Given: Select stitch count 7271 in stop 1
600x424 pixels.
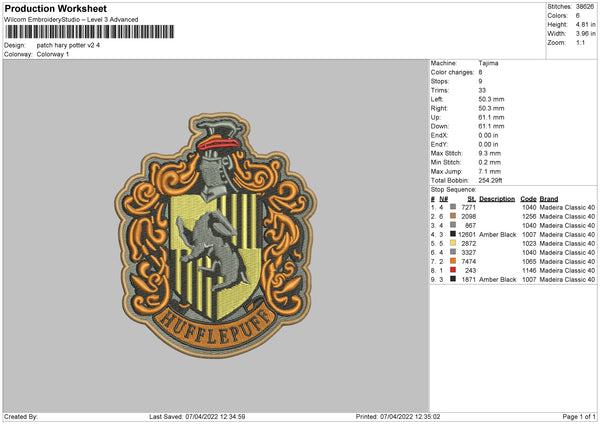Looking at the screenshot, I should 468,207.
